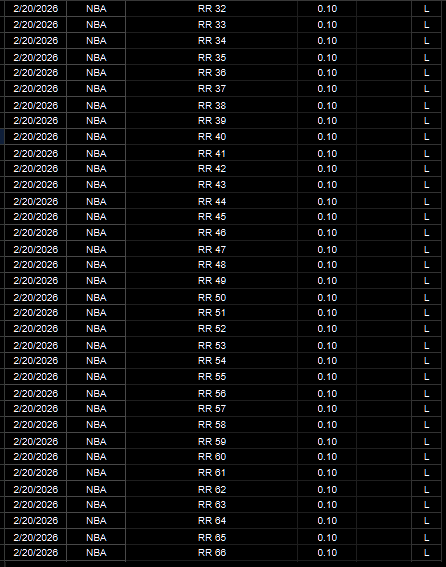Click the RR 53 cell
The height and width of the screenshot is (567, 446).
coord(212,346)
